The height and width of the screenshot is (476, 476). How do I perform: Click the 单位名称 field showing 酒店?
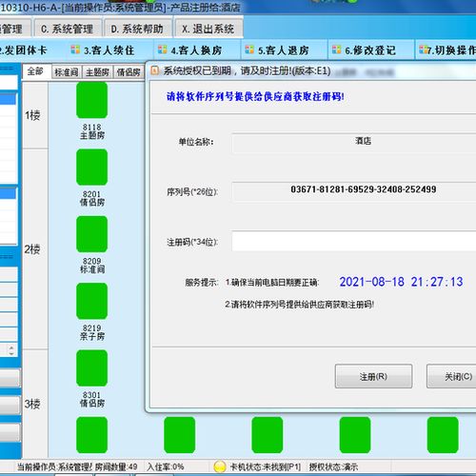click(x=354, y=143)
